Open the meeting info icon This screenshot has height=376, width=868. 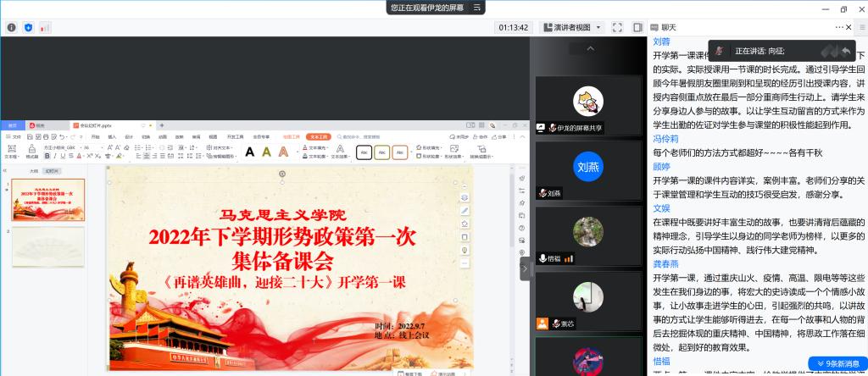[x=12, y=27]
